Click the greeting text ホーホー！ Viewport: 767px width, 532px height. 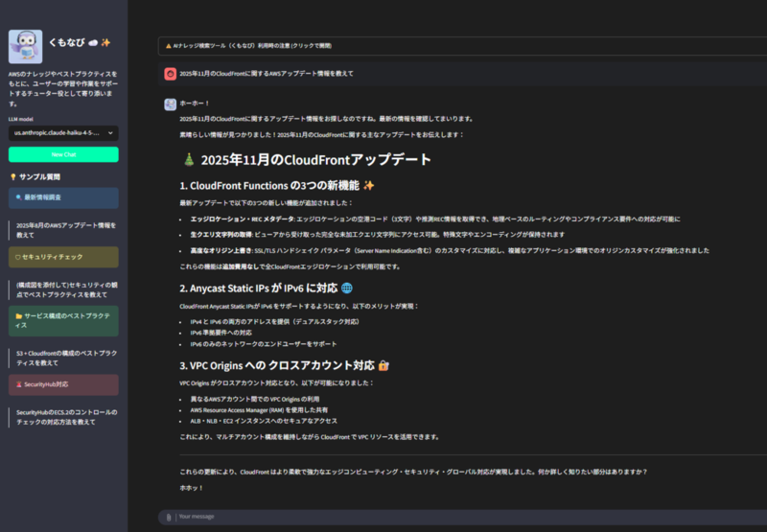[195, 104]
